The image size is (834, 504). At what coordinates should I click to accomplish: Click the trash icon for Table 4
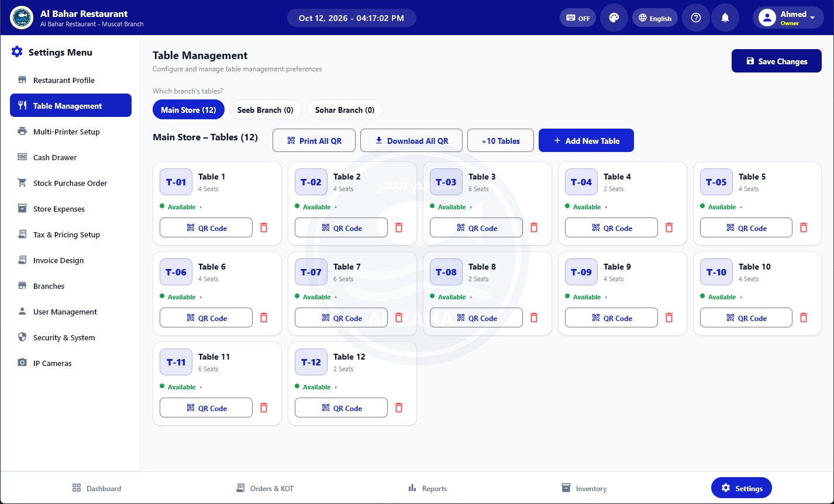(669, 227)
